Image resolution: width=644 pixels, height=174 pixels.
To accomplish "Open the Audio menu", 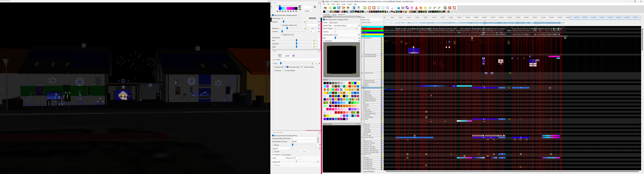I will click(x=343, y=4).
